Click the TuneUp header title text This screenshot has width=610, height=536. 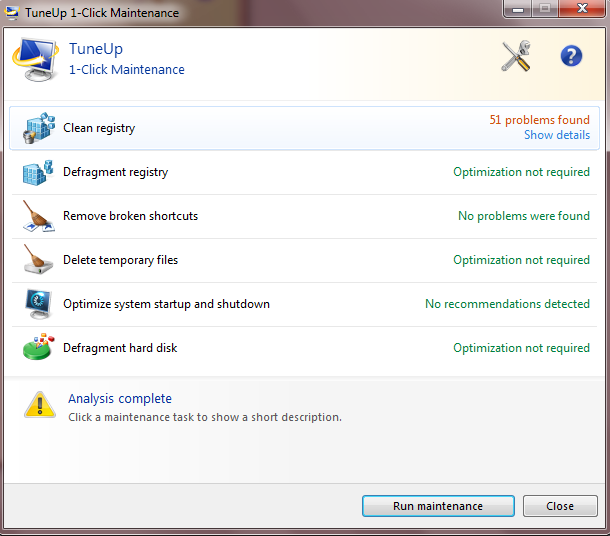(x=96, y=49)
